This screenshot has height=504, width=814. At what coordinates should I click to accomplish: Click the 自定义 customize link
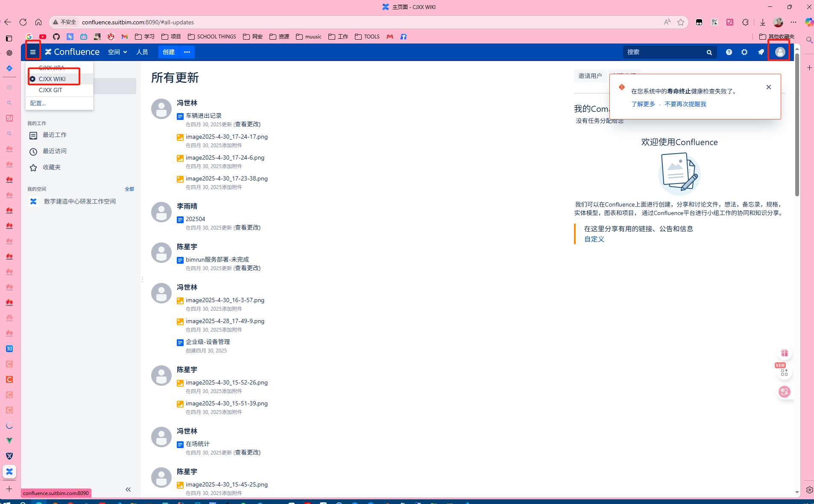point(594,239)
